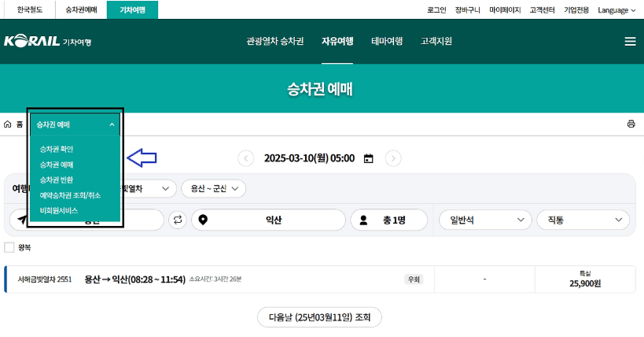
Task: Open 고객지원 navigation menu
Action: pyautogui.click(x=436, y=41)
